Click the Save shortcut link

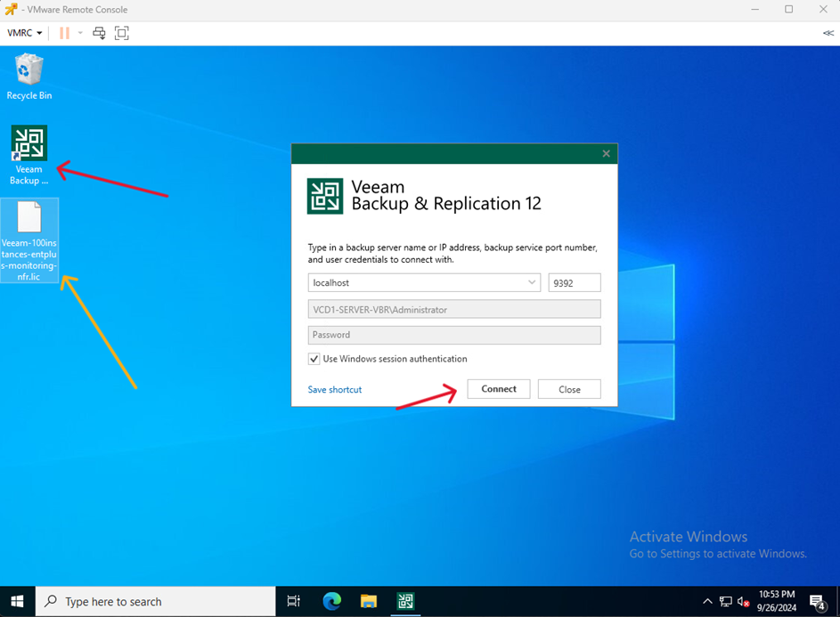[335, 390]
